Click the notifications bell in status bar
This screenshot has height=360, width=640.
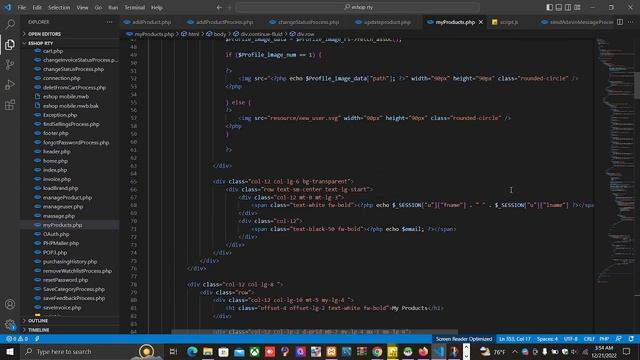click(x=631, y=339)
